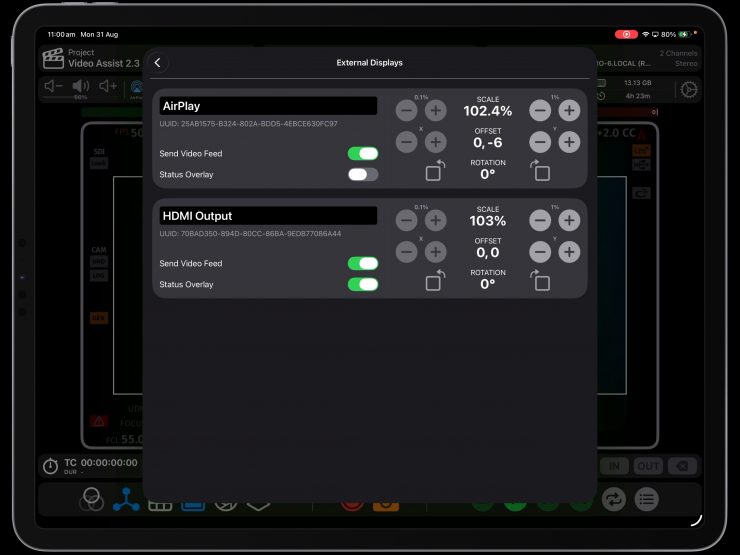The image size is (740, 555).
Task: Click the battery status icon
Action: (684, 34)
